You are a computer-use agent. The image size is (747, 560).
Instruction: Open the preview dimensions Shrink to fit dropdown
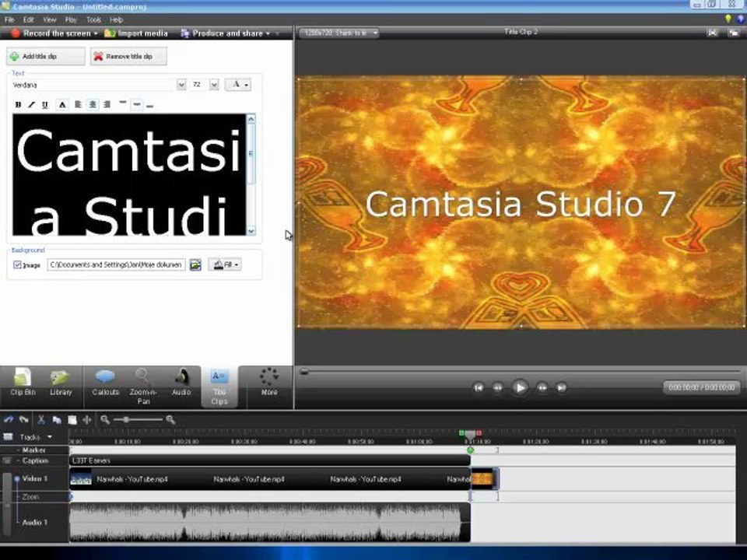point(338,33)
